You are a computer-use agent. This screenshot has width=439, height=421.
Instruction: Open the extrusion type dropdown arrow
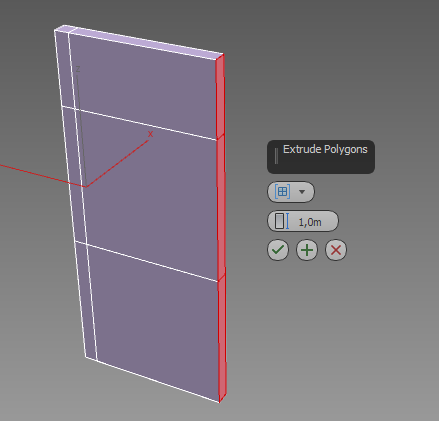302,192
